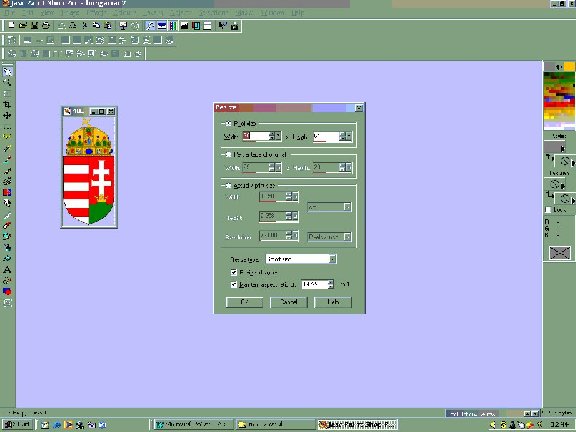Click Cancel in the Resize dialog

289,302
